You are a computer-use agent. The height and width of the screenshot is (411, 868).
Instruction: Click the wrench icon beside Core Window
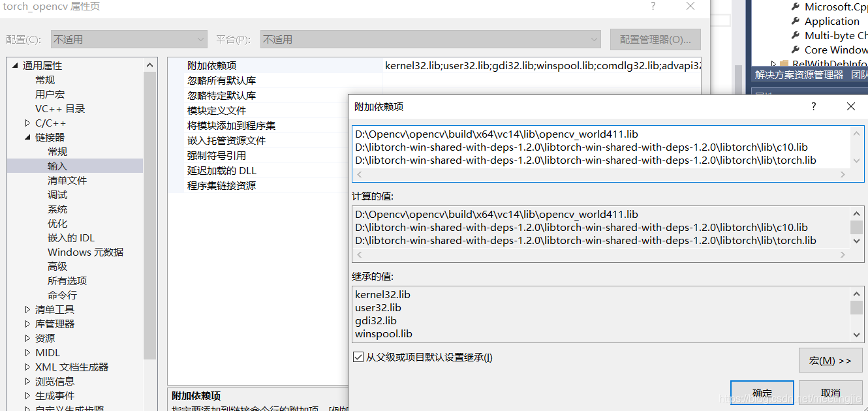795,50
